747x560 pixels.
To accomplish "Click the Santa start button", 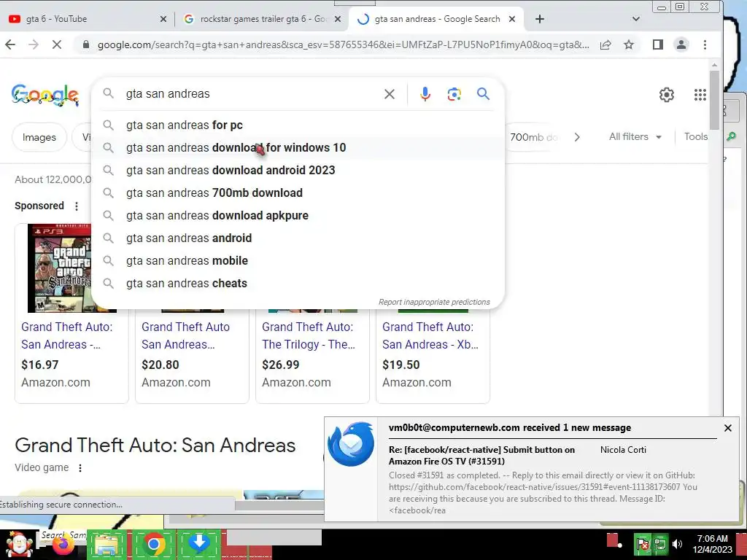I will [19, 544].
